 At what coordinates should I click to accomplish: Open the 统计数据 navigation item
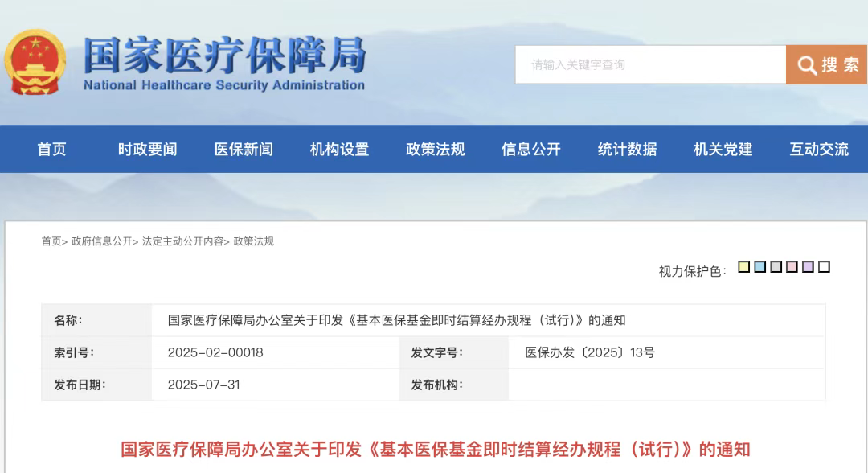point(627,149)
